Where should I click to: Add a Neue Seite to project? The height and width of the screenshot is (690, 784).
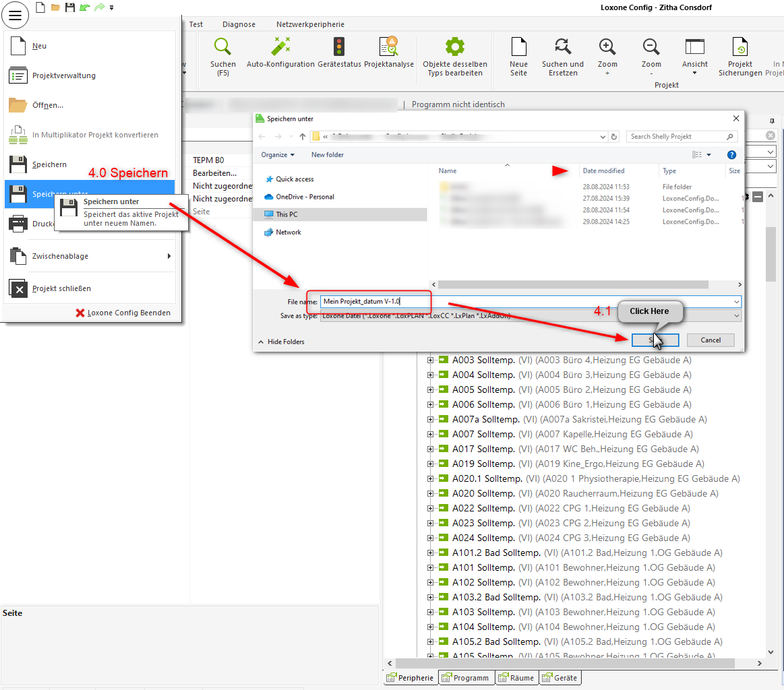[x=518, y=47]
